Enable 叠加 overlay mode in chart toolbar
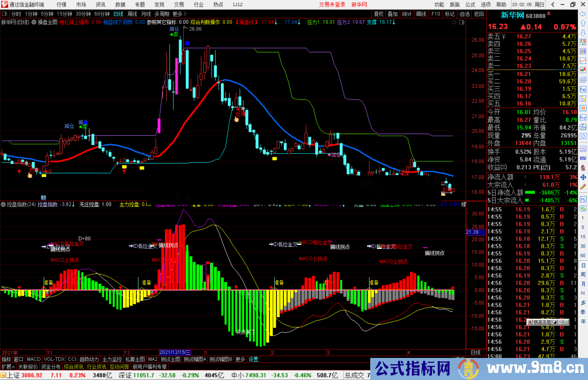Viewport: 588px width, 380px height. [393, 14]
